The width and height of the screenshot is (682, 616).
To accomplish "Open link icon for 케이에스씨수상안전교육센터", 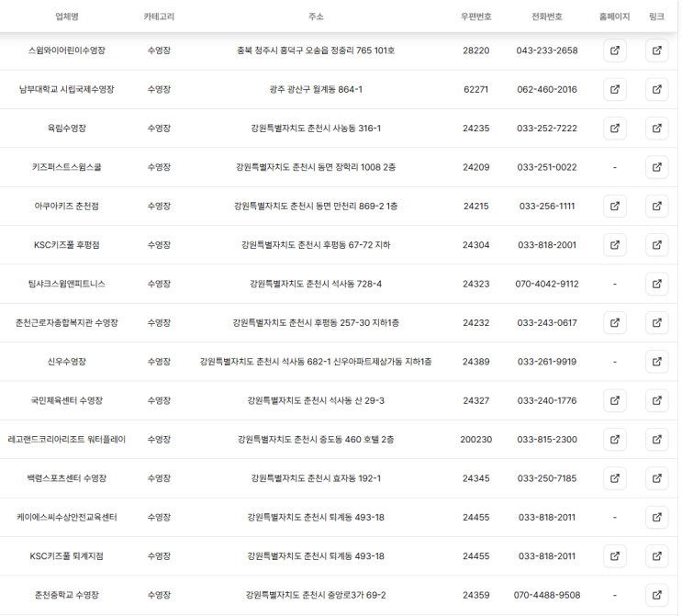I will [x=657, y=517].
